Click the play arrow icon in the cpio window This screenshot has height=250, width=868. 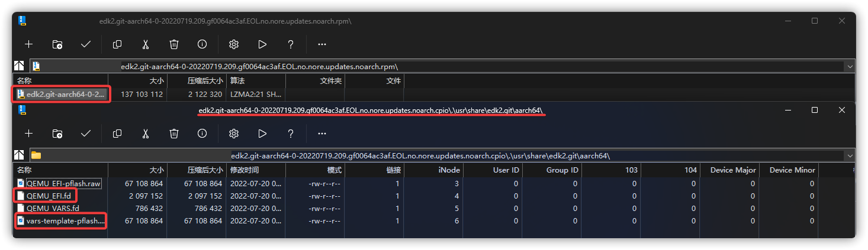coord(262,134)
